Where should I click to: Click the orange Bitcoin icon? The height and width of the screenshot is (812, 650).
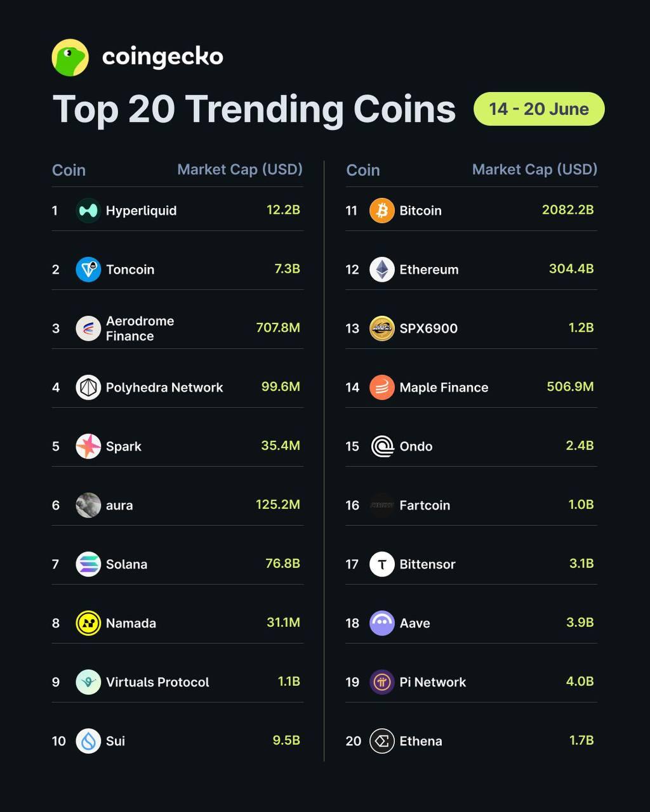point(382,211)
